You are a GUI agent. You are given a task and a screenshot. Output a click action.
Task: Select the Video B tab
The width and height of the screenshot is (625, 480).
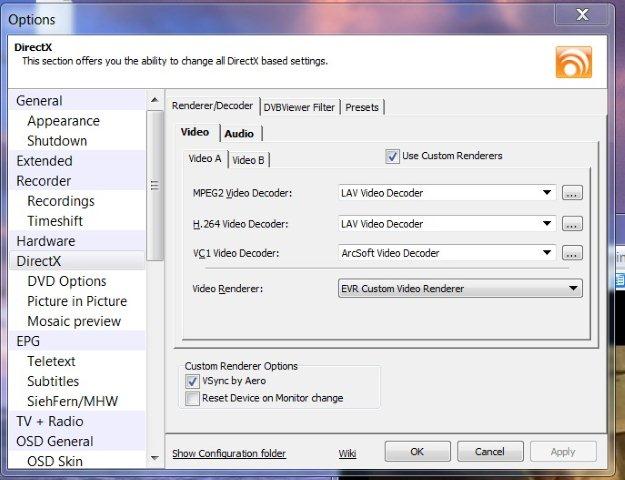point(248,160)
